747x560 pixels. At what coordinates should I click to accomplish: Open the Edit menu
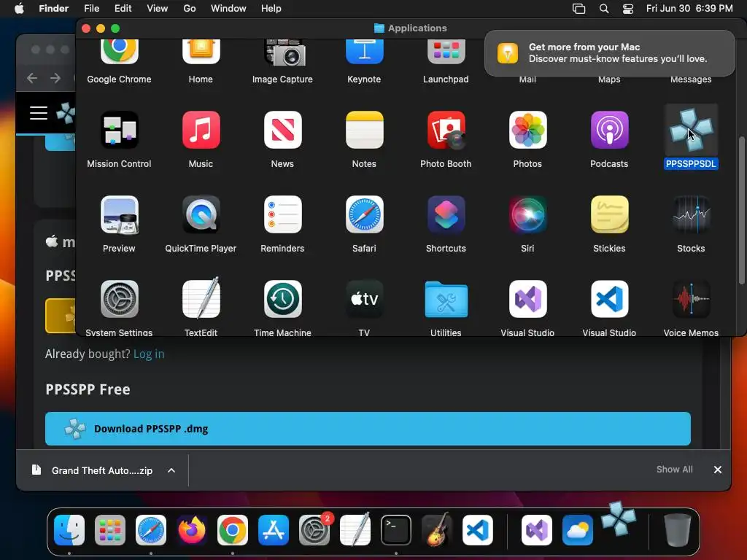pyautogui.click(x=123, y=9)
